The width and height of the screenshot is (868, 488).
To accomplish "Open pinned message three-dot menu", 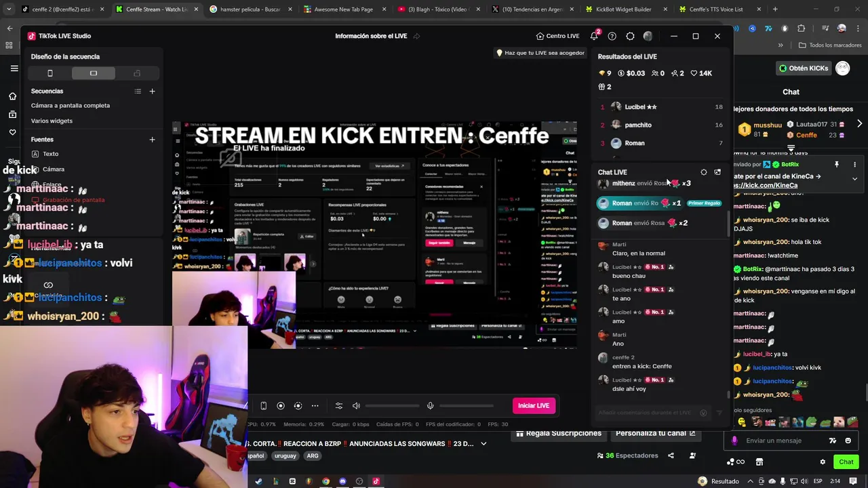I will coord(854,165).
